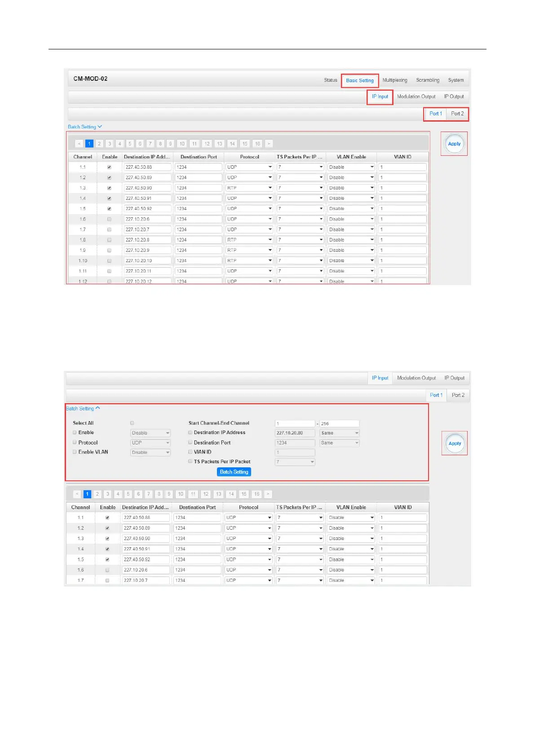Expand Batch Setting in the top panel

85,127
